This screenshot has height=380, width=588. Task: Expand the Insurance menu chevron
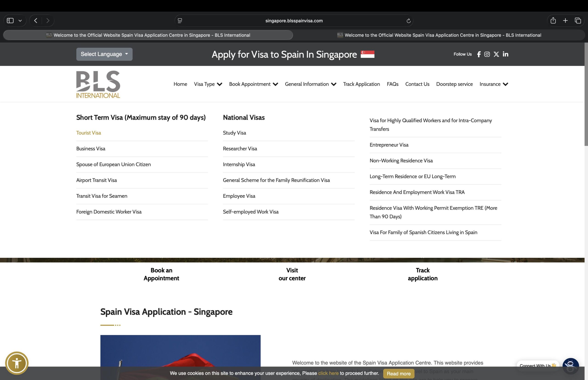pos(506,84)
